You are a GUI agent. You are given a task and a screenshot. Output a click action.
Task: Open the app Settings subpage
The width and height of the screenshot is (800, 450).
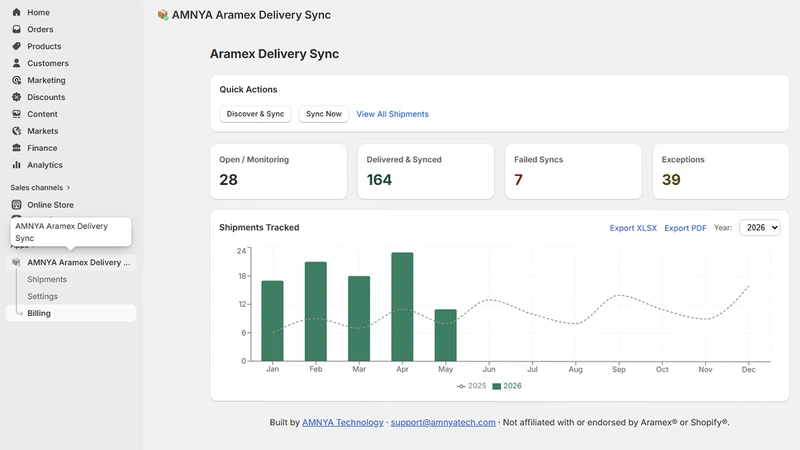point(42,296)
